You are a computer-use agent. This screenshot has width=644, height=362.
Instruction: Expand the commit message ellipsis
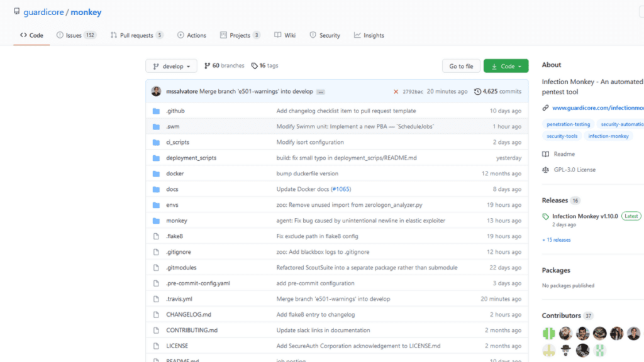(321, 92)
